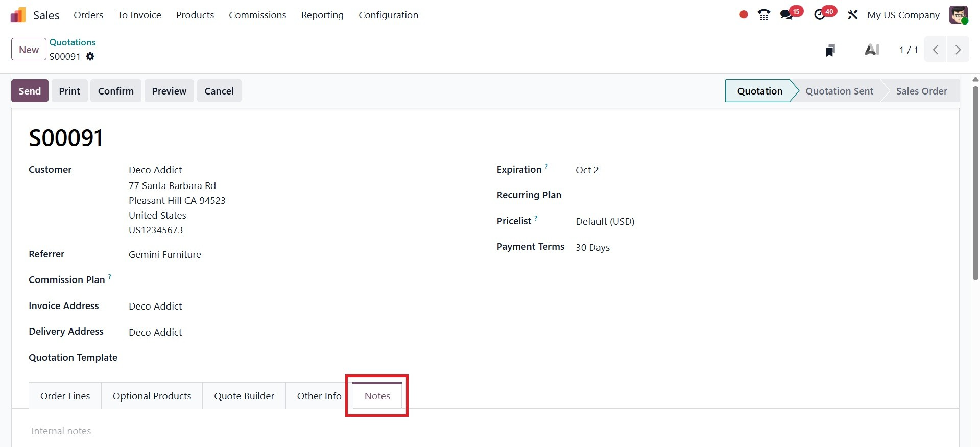Open the VoIP phone dialer icon

pos(764,15)
